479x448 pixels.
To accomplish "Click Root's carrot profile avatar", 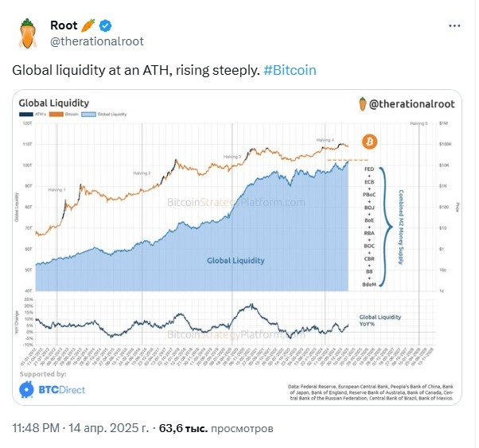I will 28,33.
